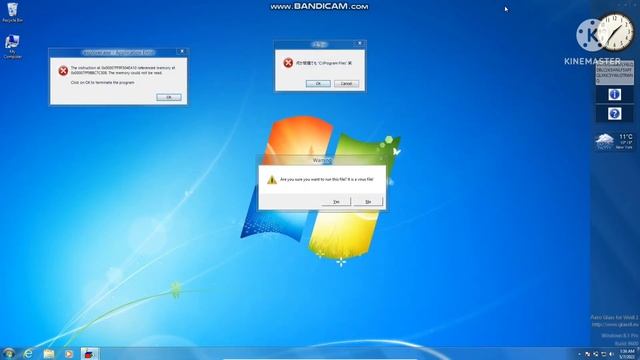
Task: Click the blue question mark help gadget
Action: pyautogui.click(x=614, y=113)
